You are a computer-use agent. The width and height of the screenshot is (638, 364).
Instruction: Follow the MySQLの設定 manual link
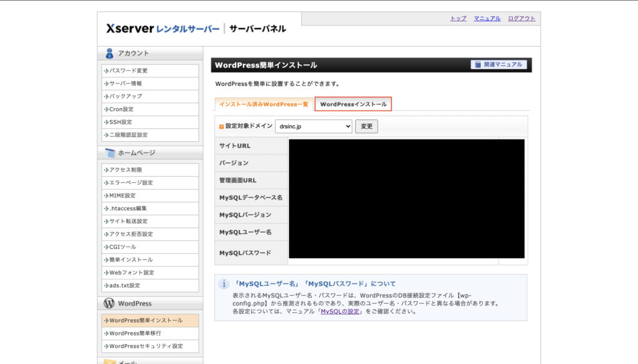[340, 312]
